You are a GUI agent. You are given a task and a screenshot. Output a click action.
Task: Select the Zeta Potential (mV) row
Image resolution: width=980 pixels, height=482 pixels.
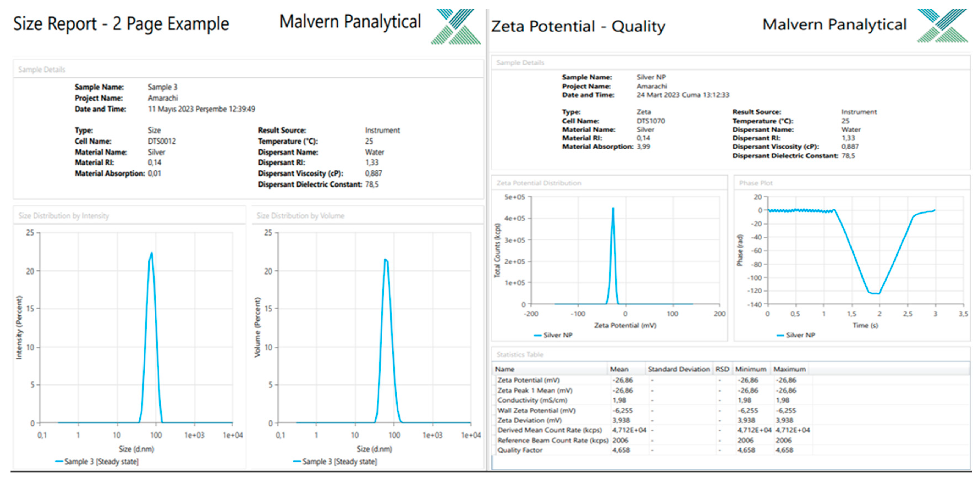point(528,380)
